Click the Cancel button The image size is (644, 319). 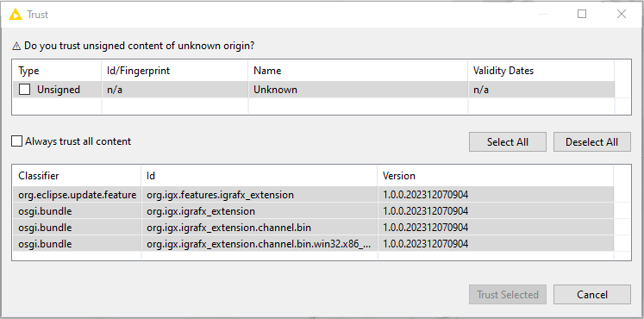pyautogui.click(x=591, y=295)
